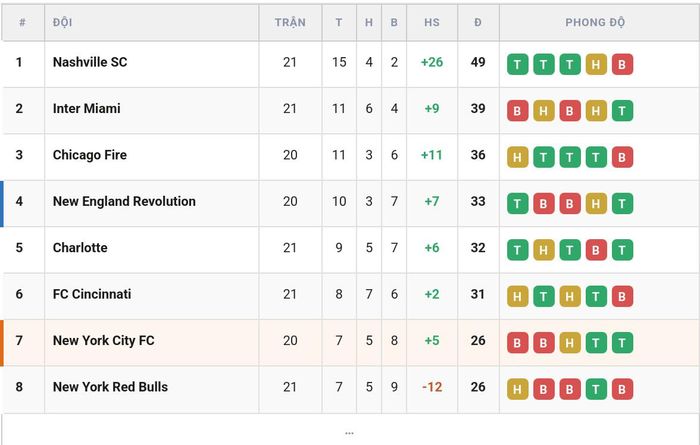This screenshot has width=700, height=445.
Task: Click Charlotte's +6 goal difference cell
Action: (432, 248)
